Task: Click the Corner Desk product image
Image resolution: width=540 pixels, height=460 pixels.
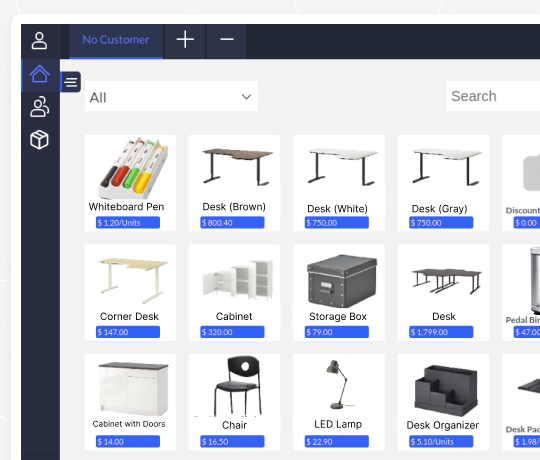Action: pos(133,281)
